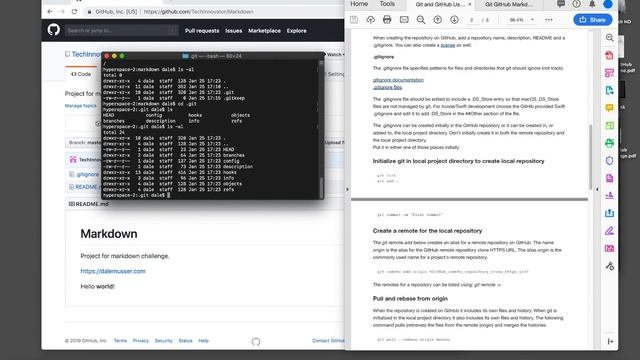Open the yellow Comment tool
640x360 pixels.
tap(609, 108)
